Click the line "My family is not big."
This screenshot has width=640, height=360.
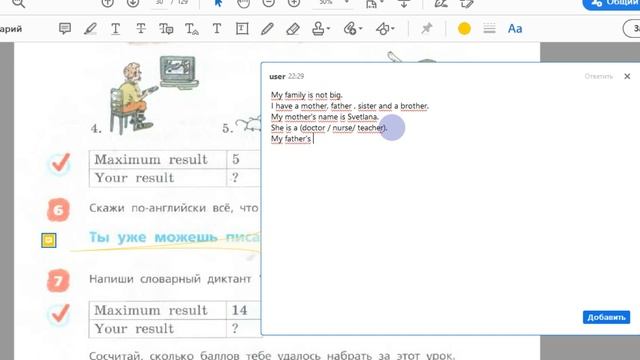[x=307, y=95]
